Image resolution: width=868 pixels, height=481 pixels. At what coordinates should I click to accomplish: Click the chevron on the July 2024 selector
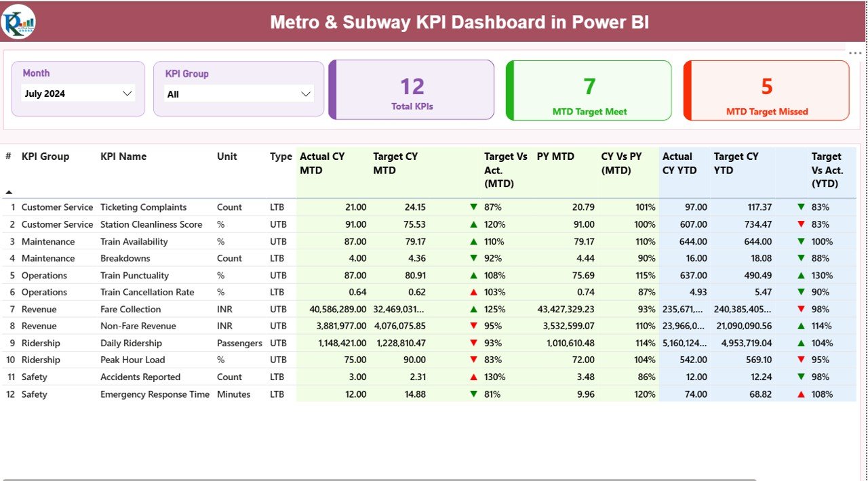pyautogui.click(x=127, y=93)
